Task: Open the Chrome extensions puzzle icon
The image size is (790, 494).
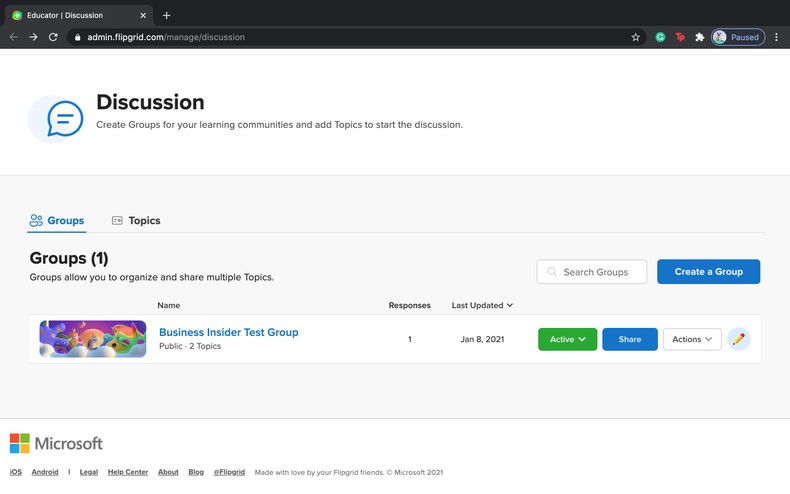Action: point(700,37)
